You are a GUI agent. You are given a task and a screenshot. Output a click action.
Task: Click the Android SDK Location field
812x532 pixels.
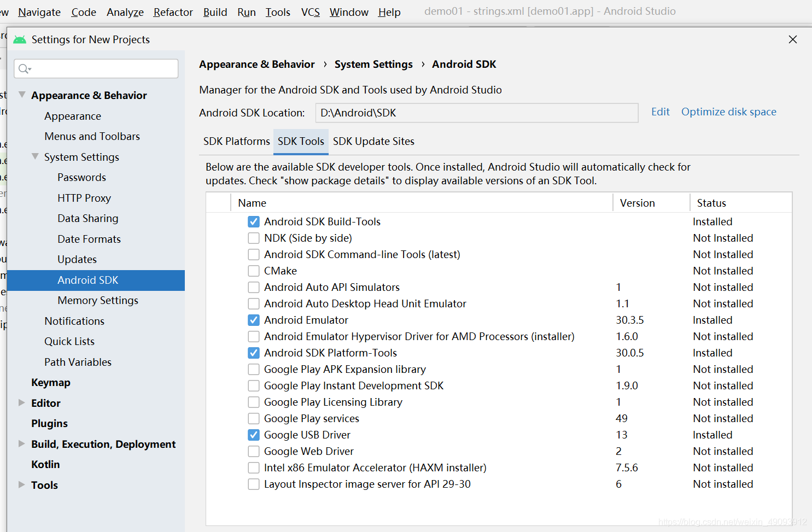[x=477, y=113]
